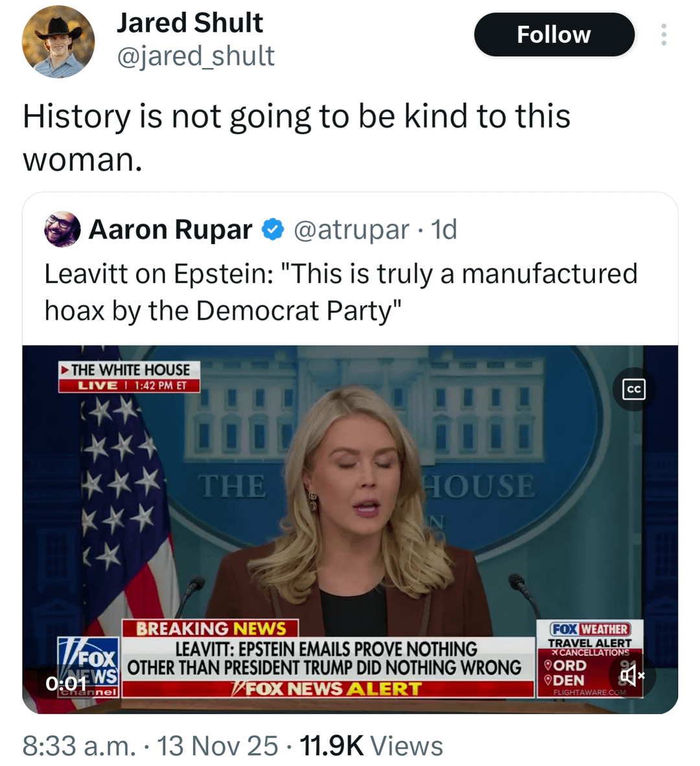Toggle closed captions on the video

(633, 389)
